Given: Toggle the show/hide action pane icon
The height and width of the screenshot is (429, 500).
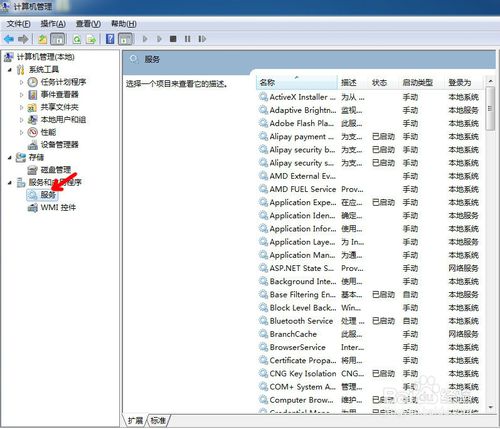Looking at the screenshot, I should 125,39.
